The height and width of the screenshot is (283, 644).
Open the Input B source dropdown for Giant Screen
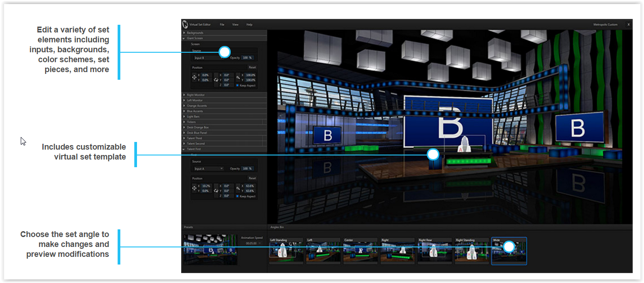(x=206, y=58)
